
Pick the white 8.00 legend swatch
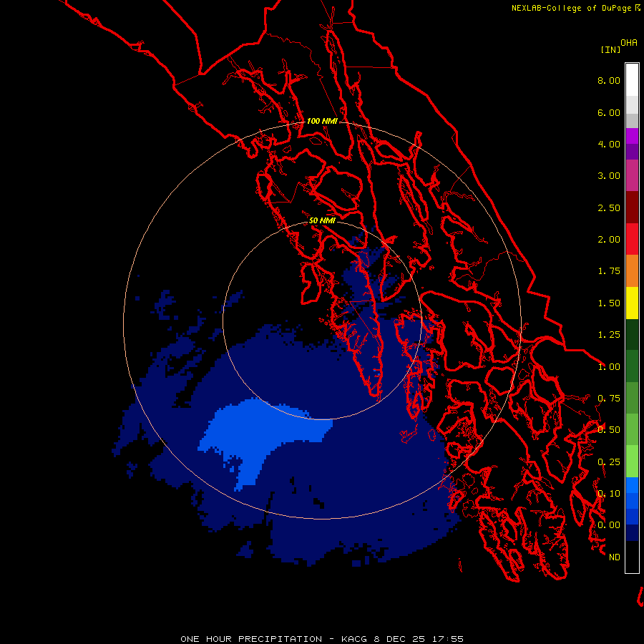point(632,80)
